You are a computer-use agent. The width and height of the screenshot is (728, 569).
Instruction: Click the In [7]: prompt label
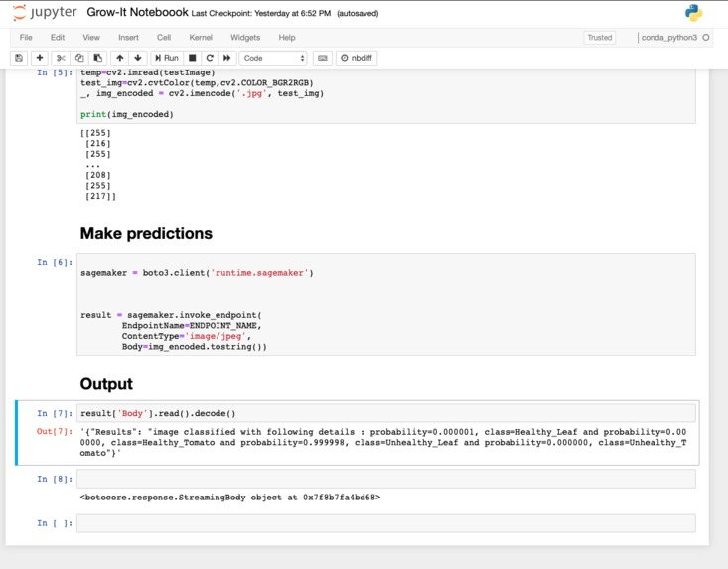(x=55, y=413)
